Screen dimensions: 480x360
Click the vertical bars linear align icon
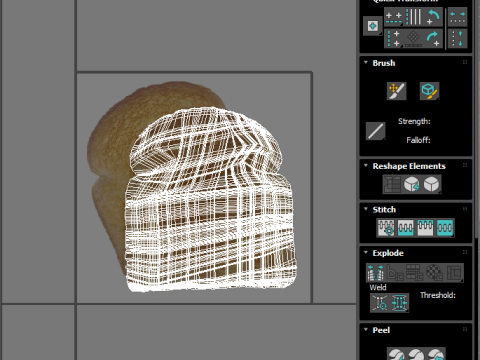[413, 17]
